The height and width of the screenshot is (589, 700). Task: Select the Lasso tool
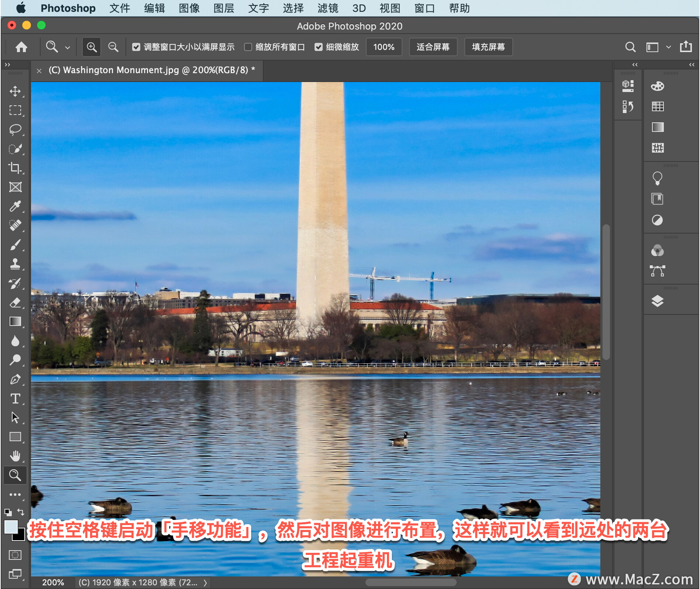click(x=15, y=129)
